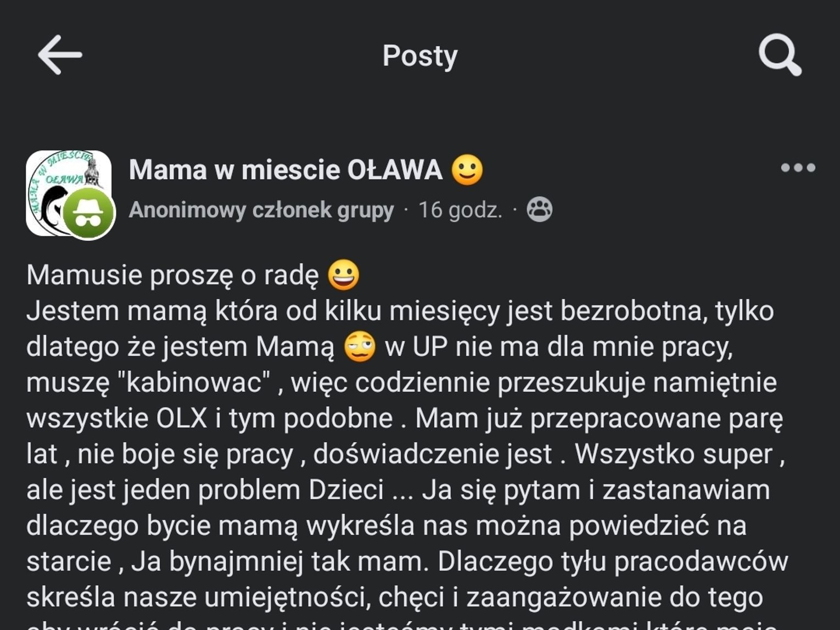
Task: Tap the line starting "skreśla nasze umiejętności"
Action: [394, 597]
